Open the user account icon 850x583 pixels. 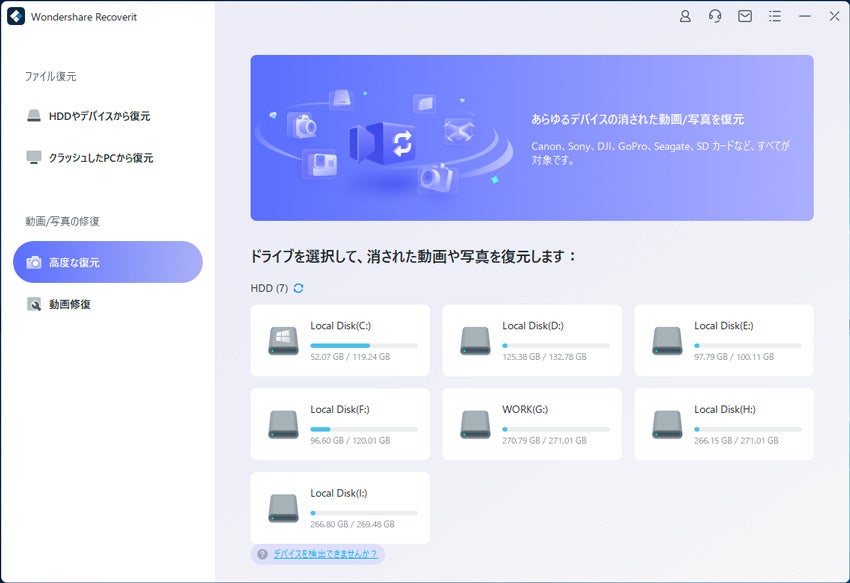[x=685, y=17]
